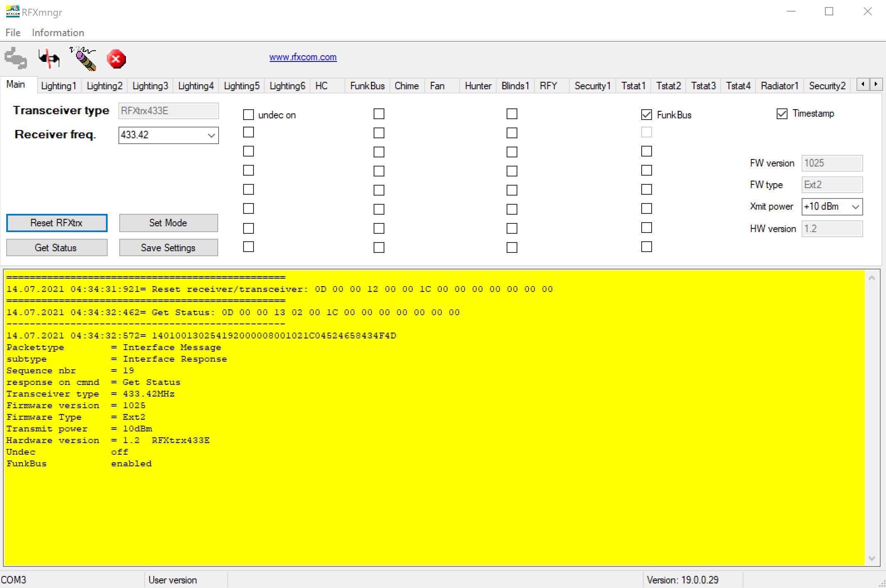Screen dimensions: 886x588
Task: Switch to the FunkBus tab
Action: 367,86
